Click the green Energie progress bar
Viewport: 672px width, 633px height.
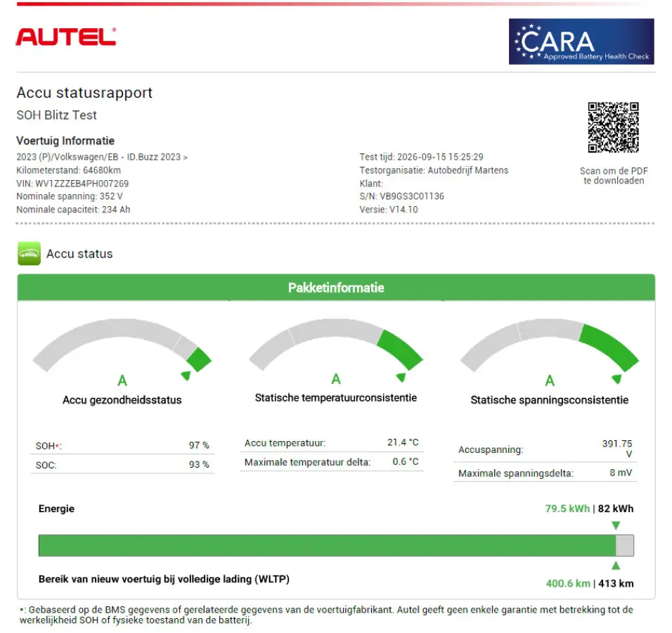[x=327, y=546]
